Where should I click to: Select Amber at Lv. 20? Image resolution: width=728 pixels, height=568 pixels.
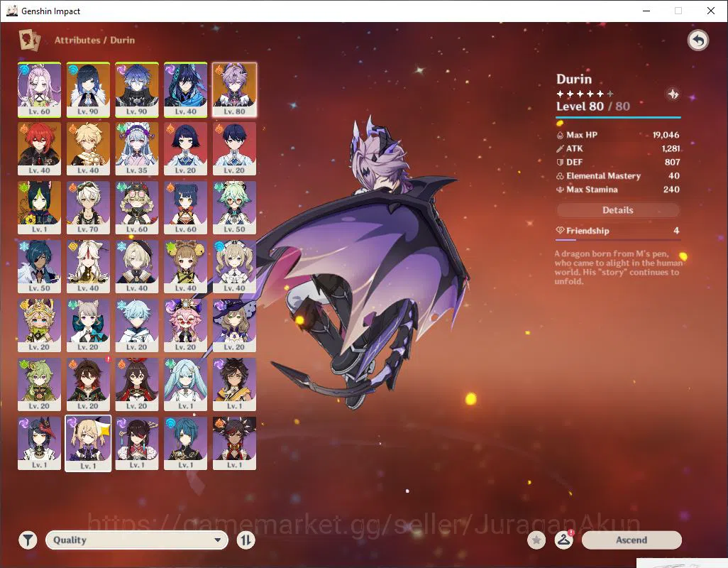point(137,385)
